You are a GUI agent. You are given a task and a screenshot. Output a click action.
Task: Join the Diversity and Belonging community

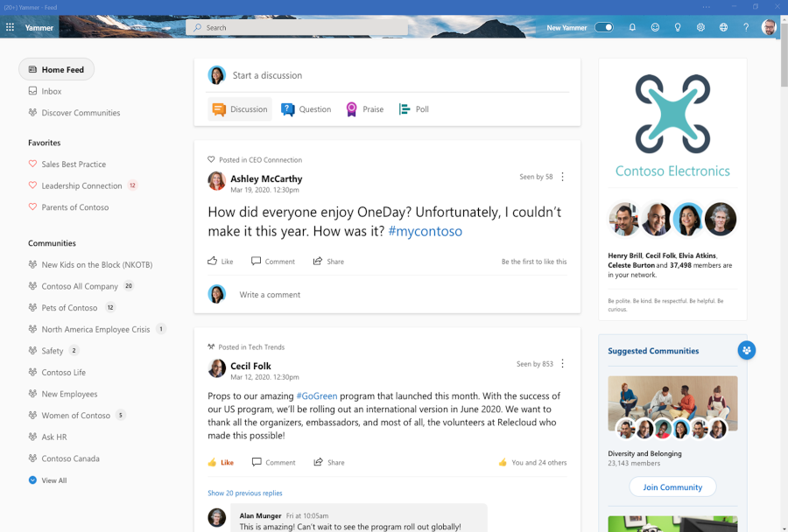click(x=672, y=487)
